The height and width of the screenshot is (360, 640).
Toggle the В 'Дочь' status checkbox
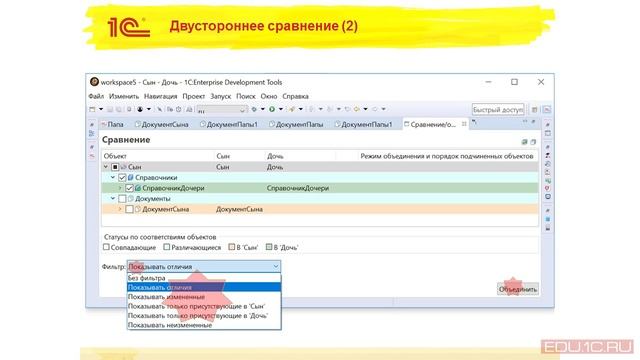click(269, 247)
